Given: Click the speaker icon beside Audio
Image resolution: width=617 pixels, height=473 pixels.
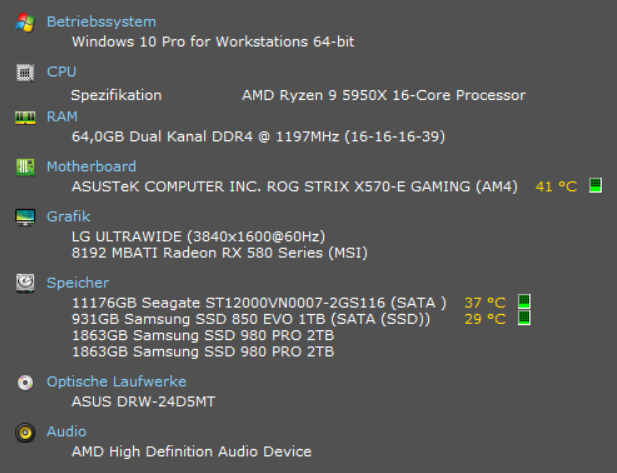Looking at the screenshot, I should pyautogui.click(x=25, y=432).
